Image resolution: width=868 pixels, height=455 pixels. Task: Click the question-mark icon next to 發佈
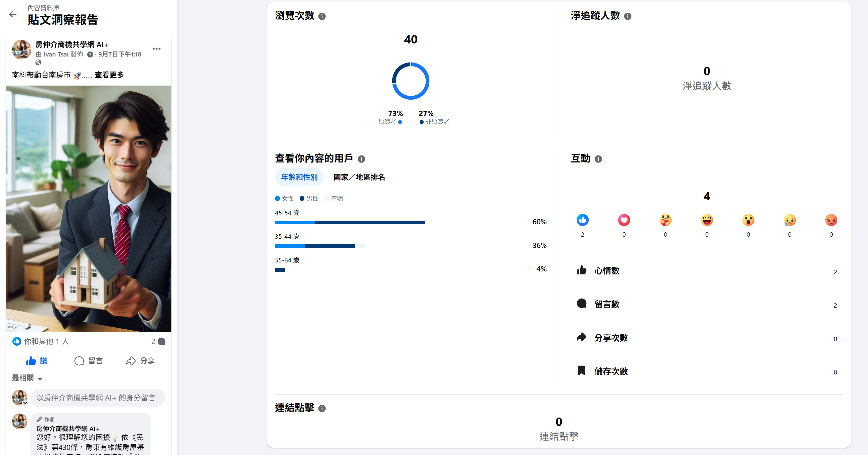point(90,54)
